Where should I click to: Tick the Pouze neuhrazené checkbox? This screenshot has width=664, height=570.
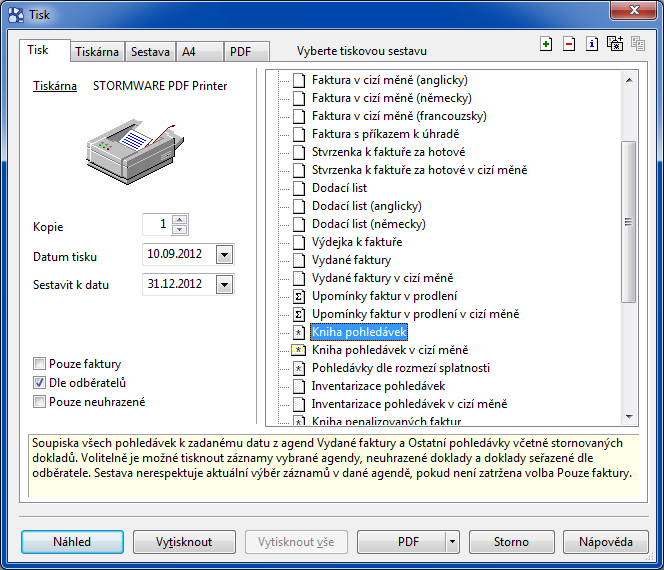pos(40,402)
